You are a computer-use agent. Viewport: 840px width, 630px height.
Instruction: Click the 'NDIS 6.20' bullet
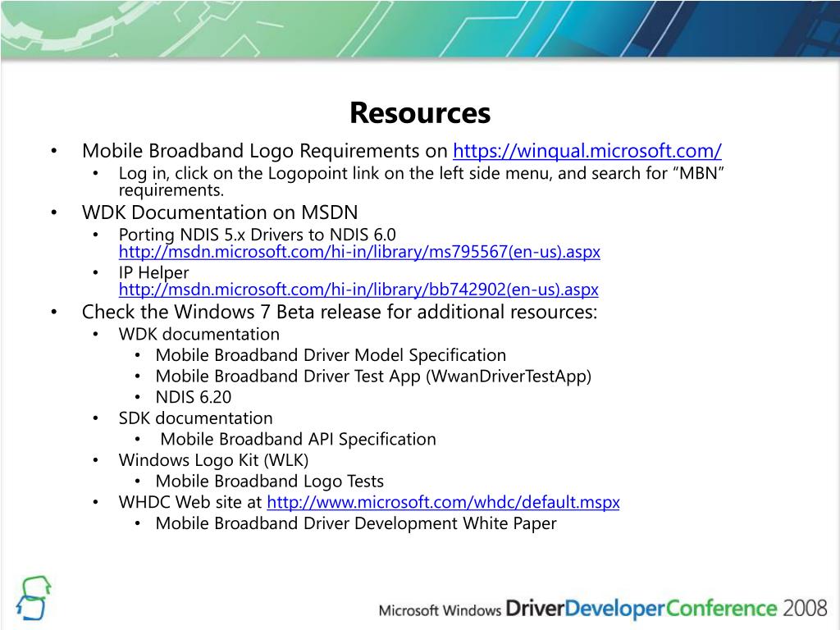pos(194,398)
